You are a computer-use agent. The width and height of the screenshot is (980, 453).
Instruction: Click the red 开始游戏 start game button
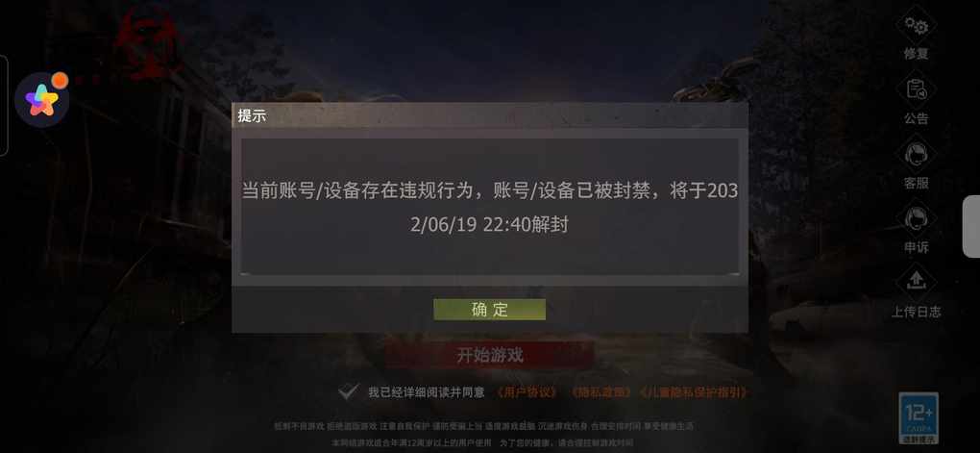[x=489, y=356]
